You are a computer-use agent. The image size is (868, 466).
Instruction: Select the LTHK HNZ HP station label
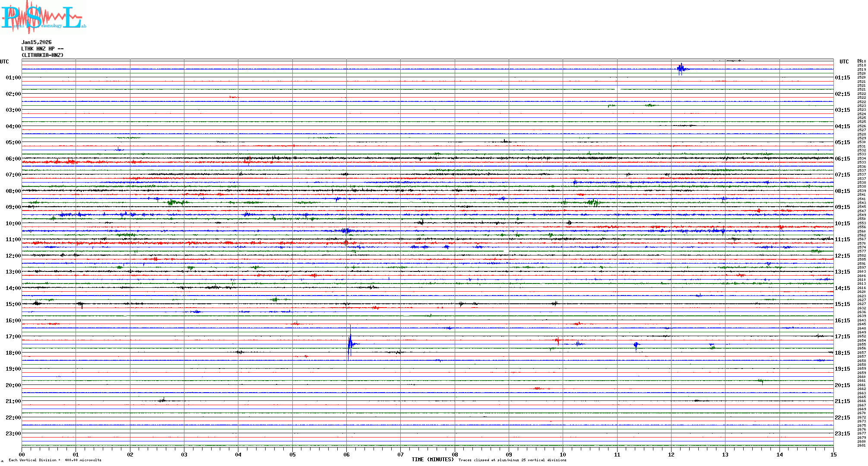point(42,49)
